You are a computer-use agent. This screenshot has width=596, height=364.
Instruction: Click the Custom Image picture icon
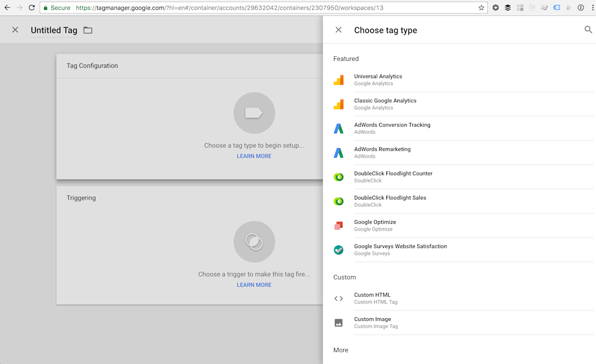click(x=339, y=323)
